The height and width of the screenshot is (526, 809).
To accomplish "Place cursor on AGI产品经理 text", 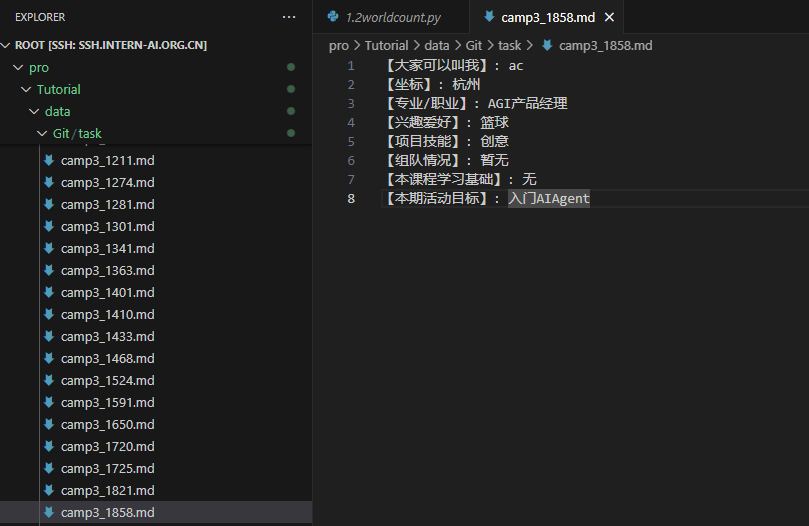I will (x=527, y=104).
